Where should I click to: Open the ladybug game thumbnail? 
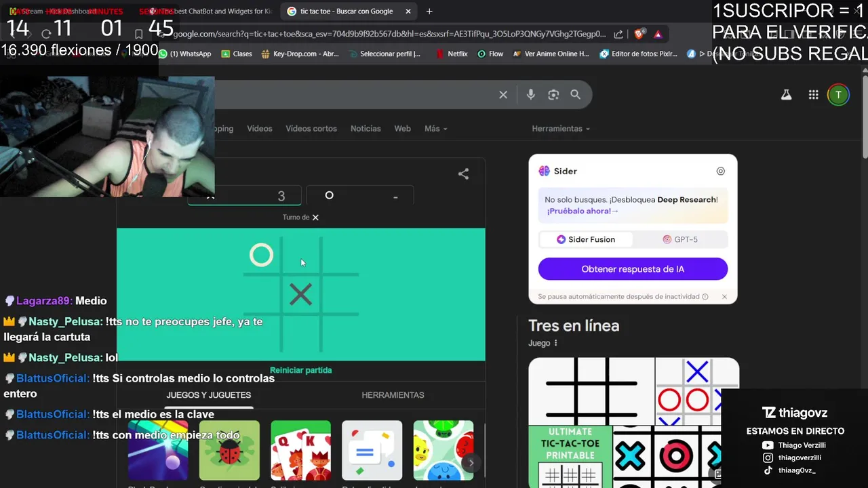tap(229, 451)
